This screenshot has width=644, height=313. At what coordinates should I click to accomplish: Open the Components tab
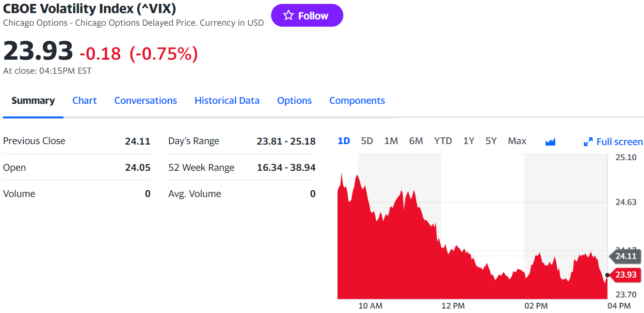357,100
